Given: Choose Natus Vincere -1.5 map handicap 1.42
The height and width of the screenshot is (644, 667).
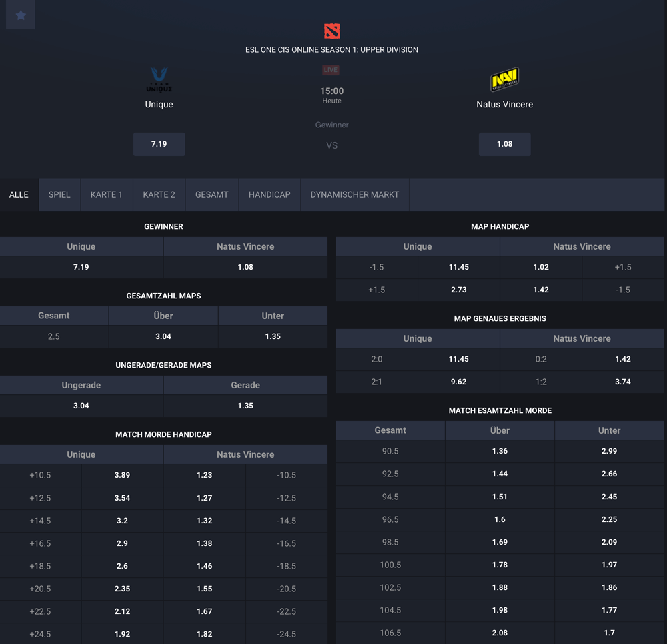Looking at the screenshot, I should coord(541,290).
